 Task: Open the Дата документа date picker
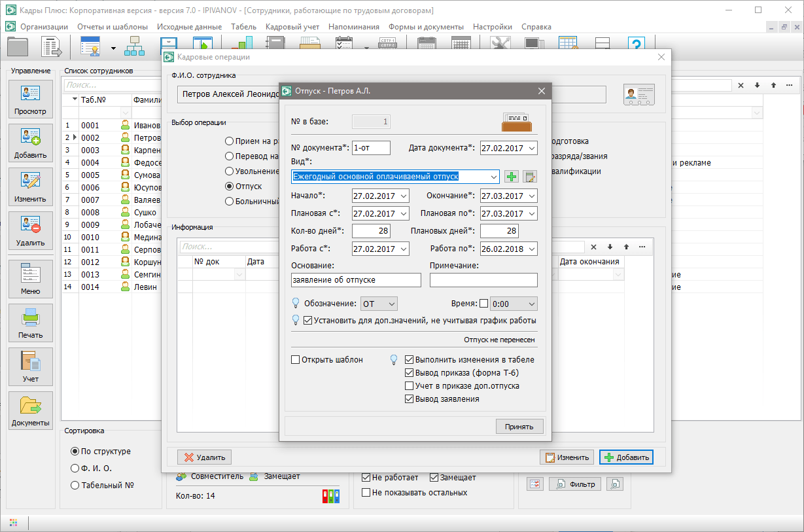coord(531,149)
